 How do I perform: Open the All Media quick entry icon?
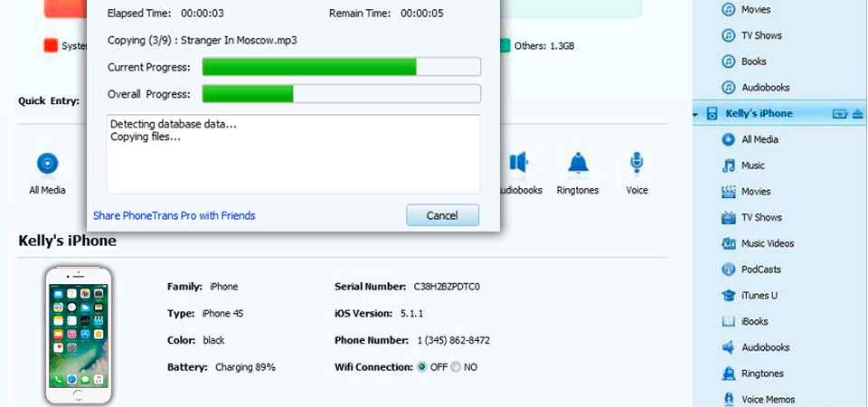click(47, 164)
